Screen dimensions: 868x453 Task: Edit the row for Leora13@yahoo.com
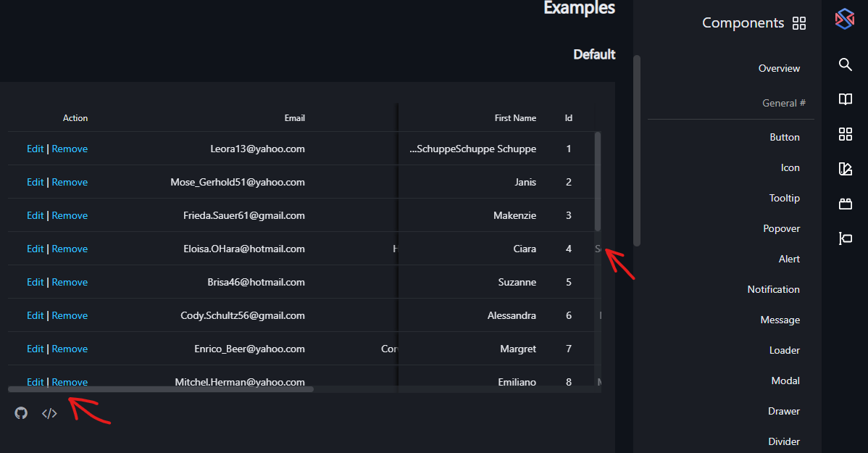coord(35,148)
